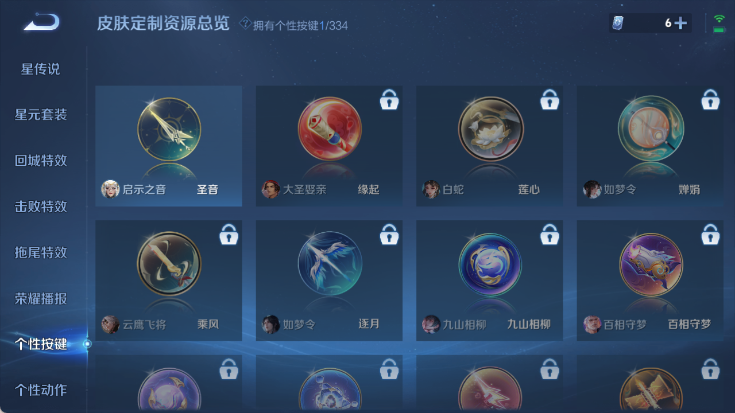Select the 白蛇 莲心 lotus icon
The image size is (735, 413).
(x=490, y=129)
